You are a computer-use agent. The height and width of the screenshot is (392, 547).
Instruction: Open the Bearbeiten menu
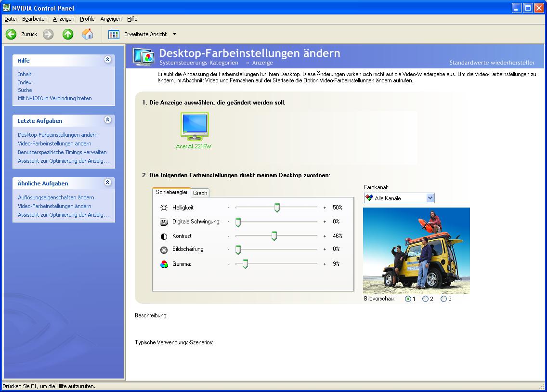pos(35,19)
